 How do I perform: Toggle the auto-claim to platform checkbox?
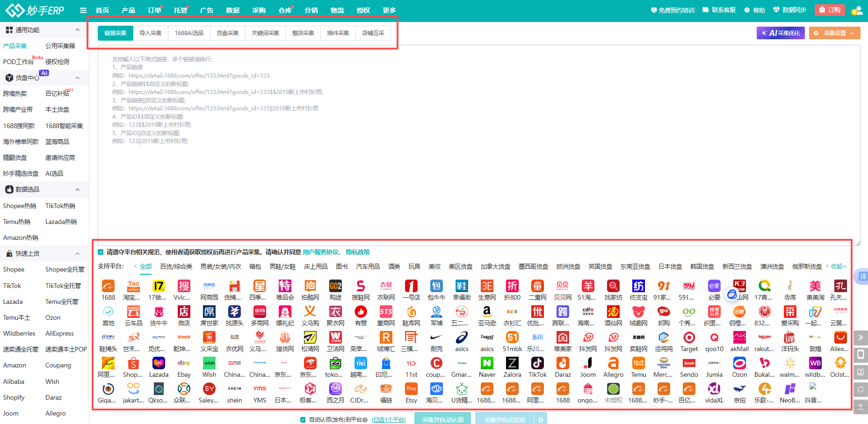pos(303,420)
